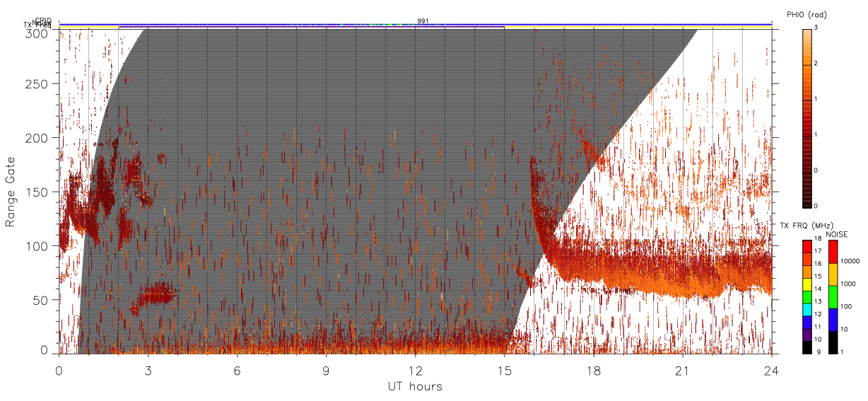868x401 pixels.
Task: Choose the yellow 1000 noise swatch
Action: pyautogui.click(x=833, y=274)
